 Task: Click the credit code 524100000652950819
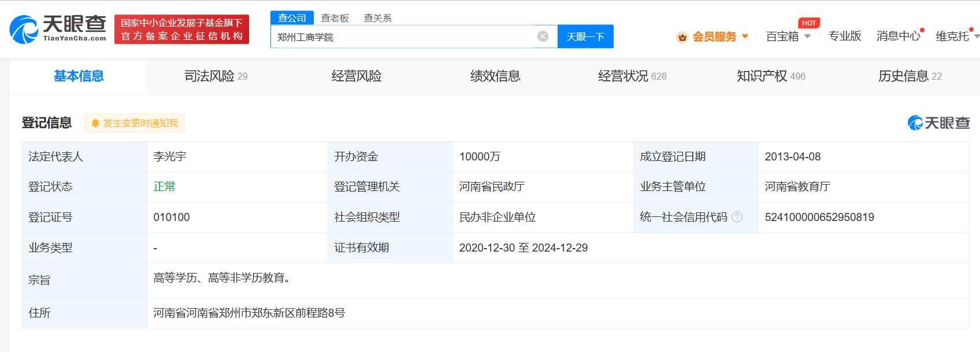click(x=819, y=217)
